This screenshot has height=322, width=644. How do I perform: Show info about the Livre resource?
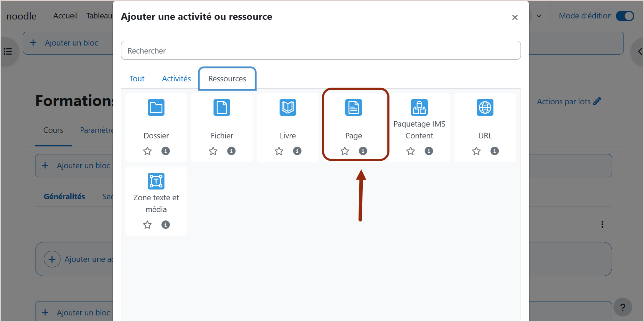(297, 151)
